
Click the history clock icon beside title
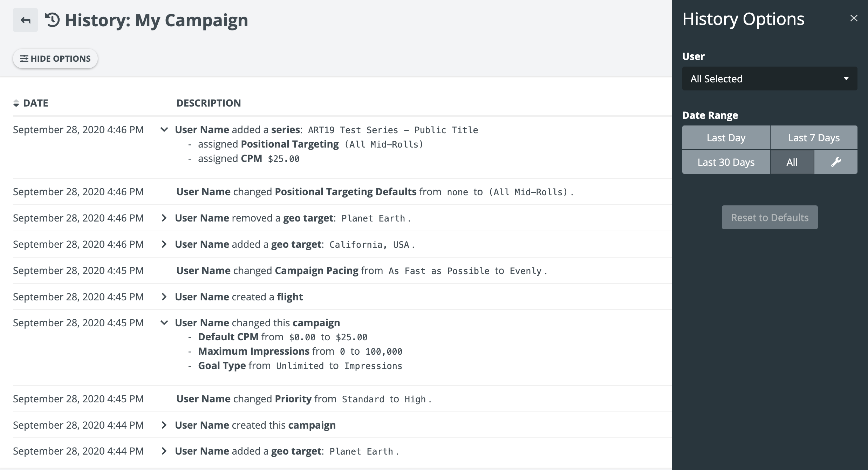[53, 20]
